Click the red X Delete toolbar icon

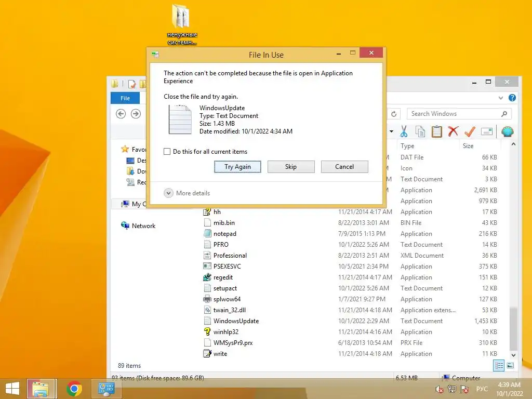click(x=453, y=131)
